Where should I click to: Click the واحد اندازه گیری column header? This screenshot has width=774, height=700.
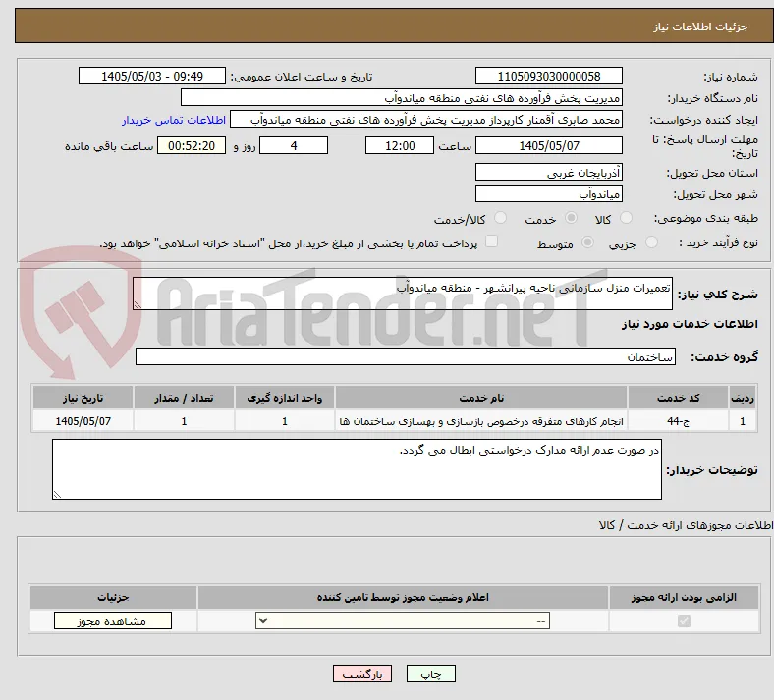click(285, 398)
